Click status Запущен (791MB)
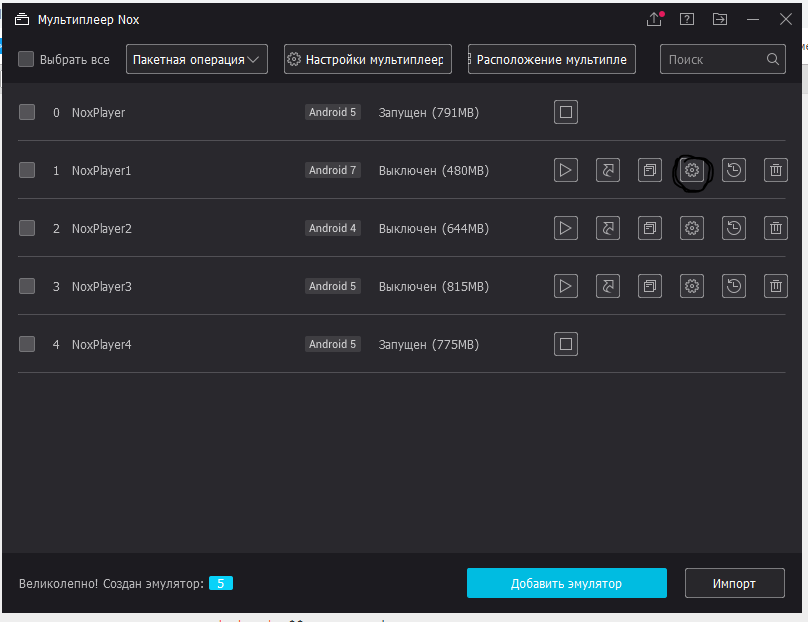This screenshot has width=808, height=622. coord(429,112)
